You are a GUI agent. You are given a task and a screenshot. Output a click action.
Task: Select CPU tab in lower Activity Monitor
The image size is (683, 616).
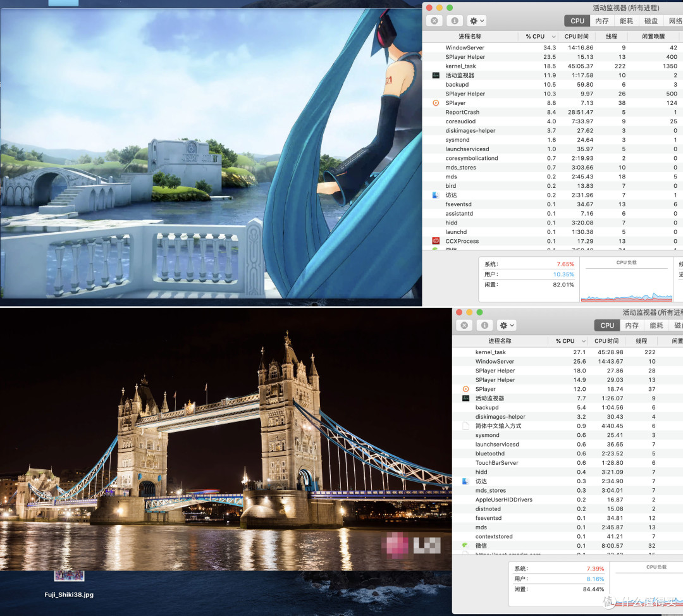pyautogui.click(x=607, y=325)
